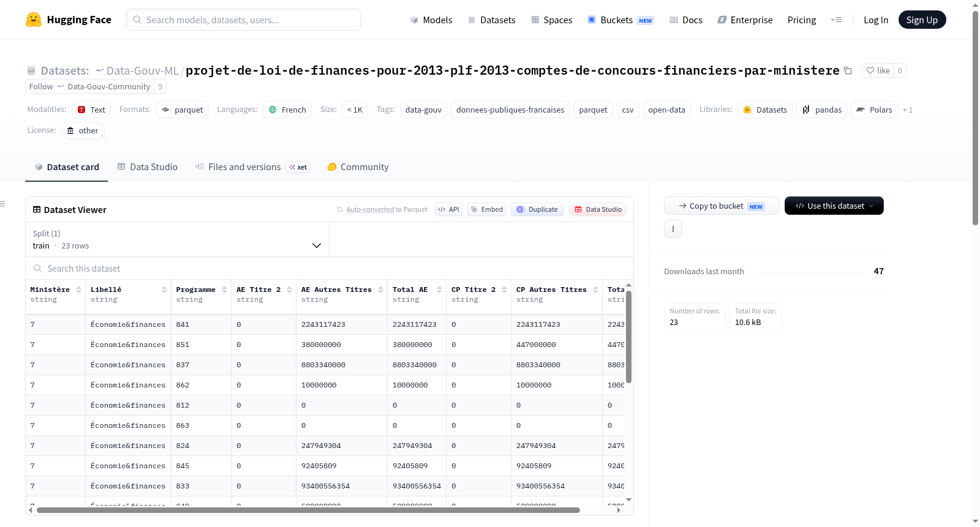Open Datasets in the top navigation
Viewport: 980px width, 527px height.
coord(491,20)
